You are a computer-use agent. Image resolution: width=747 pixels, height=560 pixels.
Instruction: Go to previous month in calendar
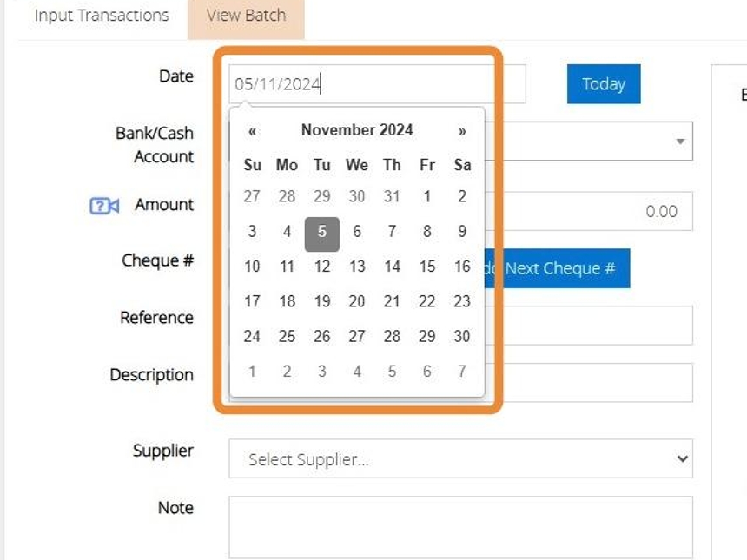252,131
